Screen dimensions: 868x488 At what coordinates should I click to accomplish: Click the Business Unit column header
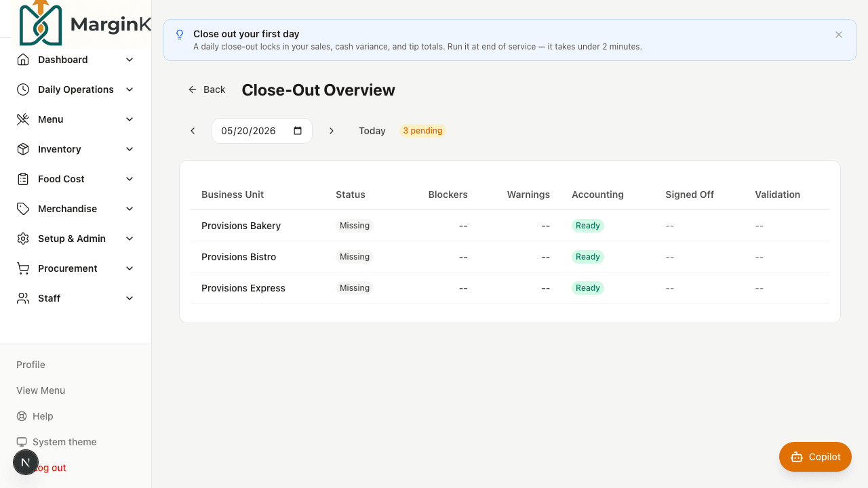click(x=233, y=195)
